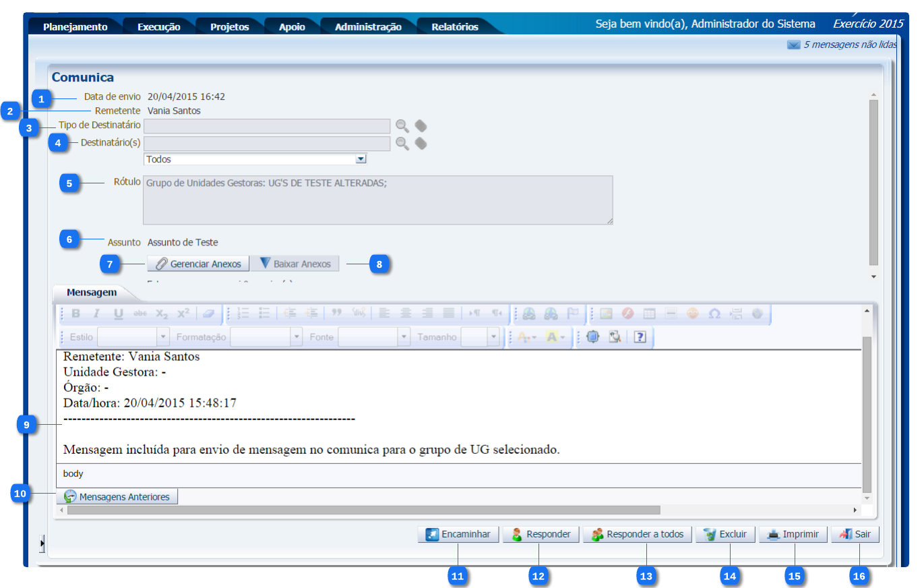Insert a table using the toolbar
This screenshot has height=588, width=924.
pyautogui.click(x=649, y=314)
